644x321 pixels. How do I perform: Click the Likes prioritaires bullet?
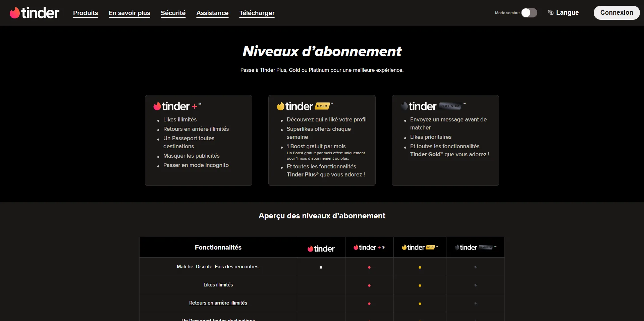point(431,137)
